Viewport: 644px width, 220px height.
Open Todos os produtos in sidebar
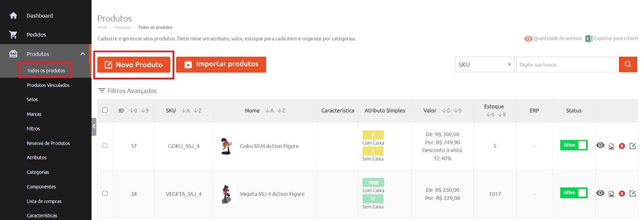[46, 71]
